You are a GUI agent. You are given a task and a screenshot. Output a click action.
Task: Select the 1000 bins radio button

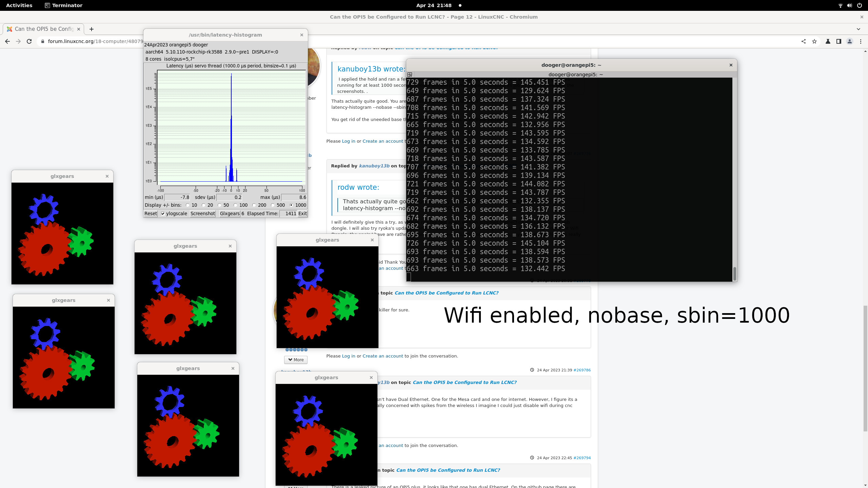291,205
